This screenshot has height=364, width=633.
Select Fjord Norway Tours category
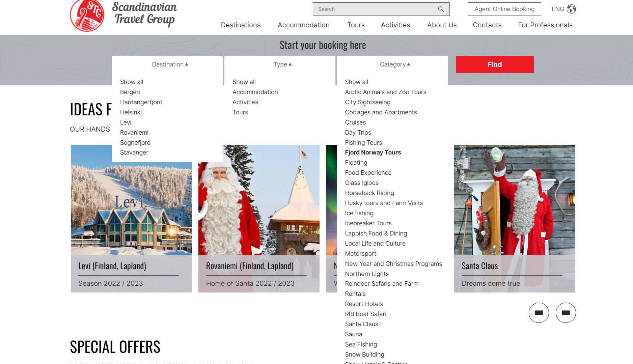(373, 152)
